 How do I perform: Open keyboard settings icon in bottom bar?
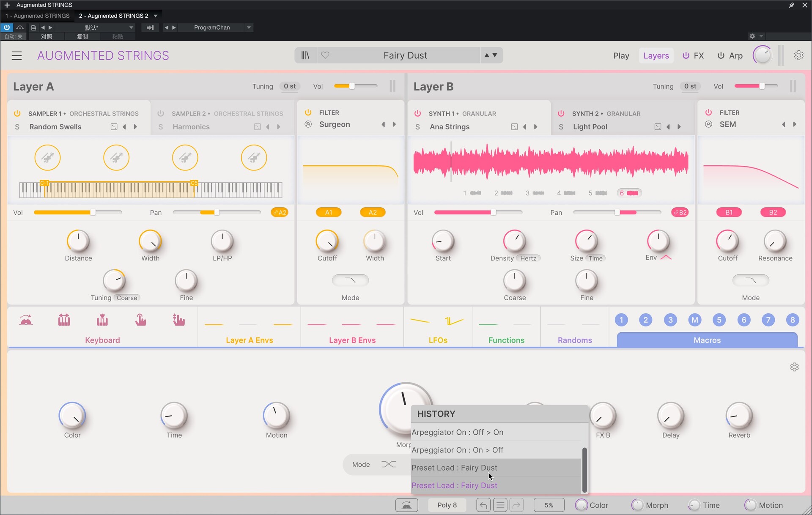coord(406,505)
